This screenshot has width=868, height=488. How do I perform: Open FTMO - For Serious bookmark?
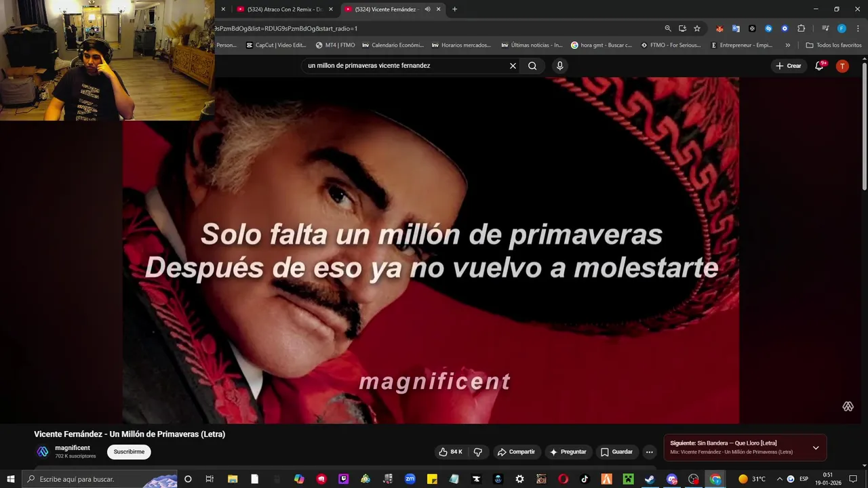tap(671, 45)
